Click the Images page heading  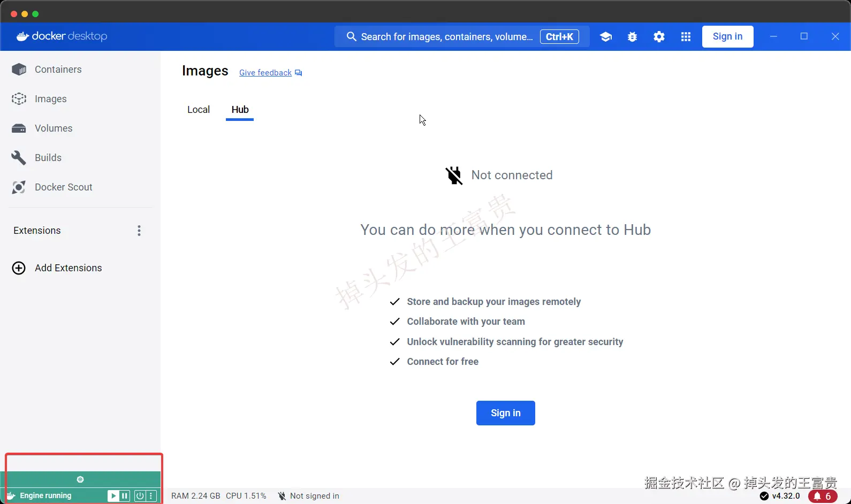point(205,71)
